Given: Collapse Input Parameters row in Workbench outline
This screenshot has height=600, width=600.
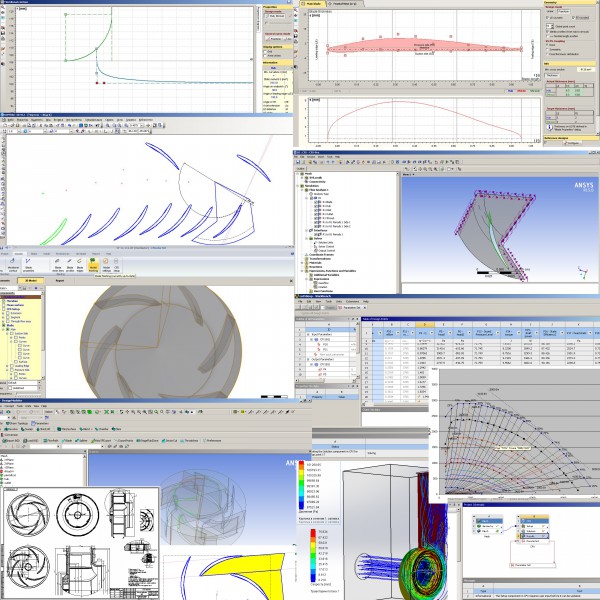Looking at the screenshot, I should tap(308, 334).
